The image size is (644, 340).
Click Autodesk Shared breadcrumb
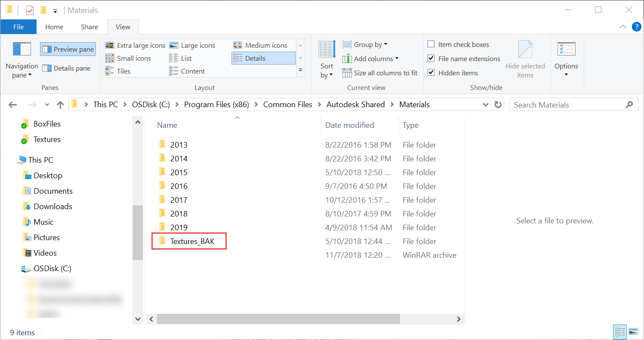point(356,105)
